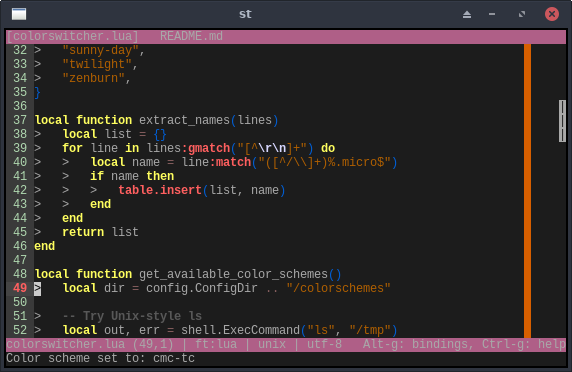Click line number 49 in the gutter

[20, 288]
